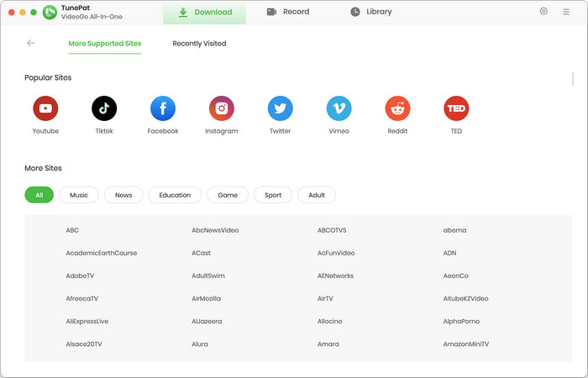Open the Alura site entry
Screen dimensions: 588x378
[x=200, y=344]
